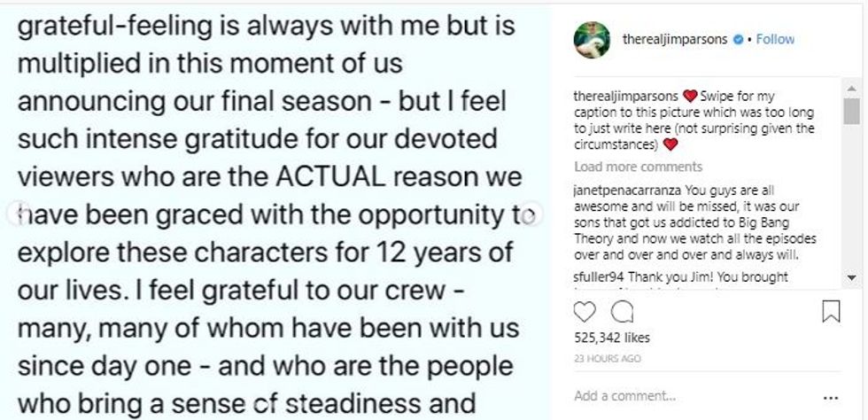Click the comments scrollbar thumb
The image size is (868, 420).
click(x=851, y=111)
